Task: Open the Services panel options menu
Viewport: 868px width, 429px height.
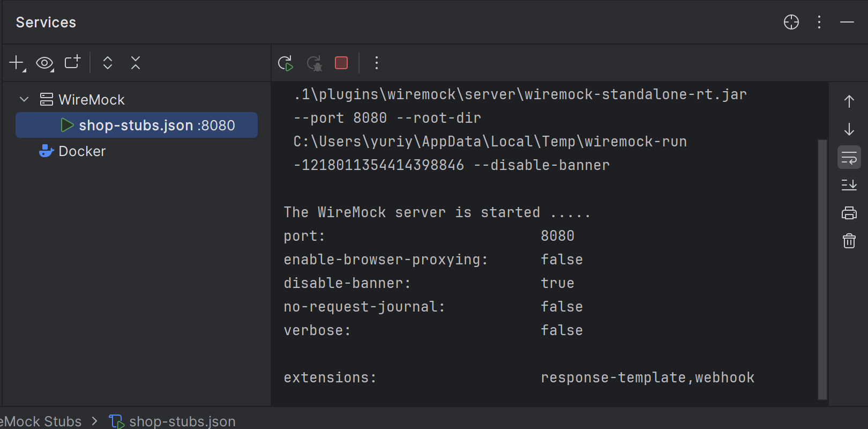Action: (x=819, y=22)
